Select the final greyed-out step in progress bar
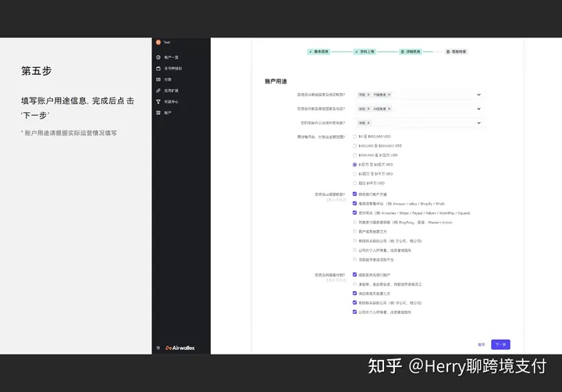Screen dimensions: 562x392 click(x=457, y=52)
